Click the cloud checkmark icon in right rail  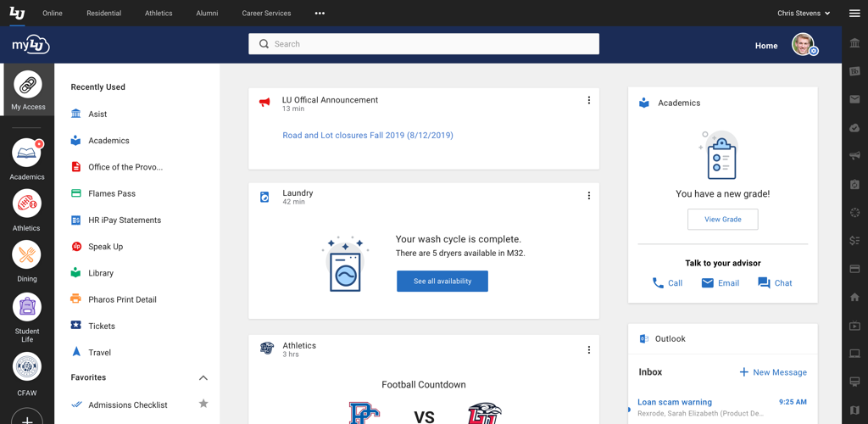pyautogui.click(x=854, y=128)
